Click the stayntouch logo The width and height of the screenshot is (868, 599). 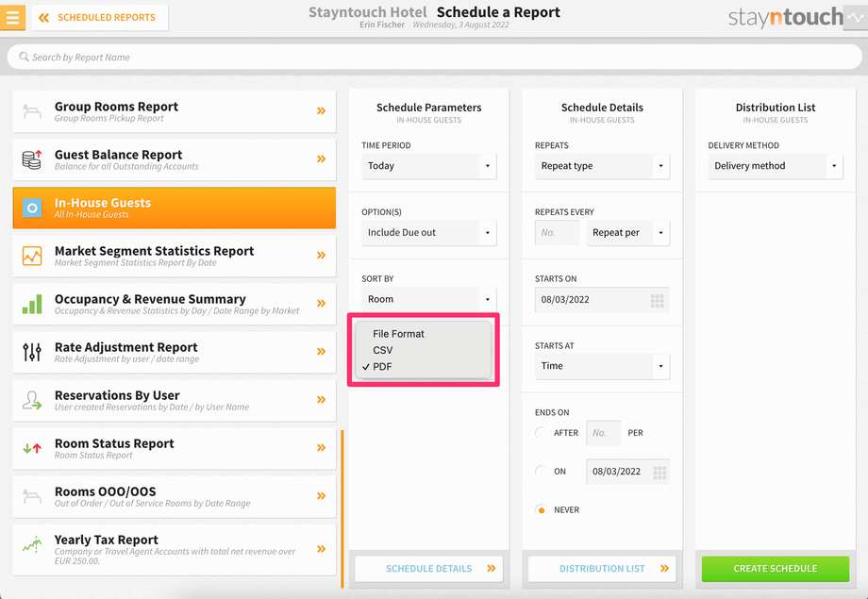(785, 17)
